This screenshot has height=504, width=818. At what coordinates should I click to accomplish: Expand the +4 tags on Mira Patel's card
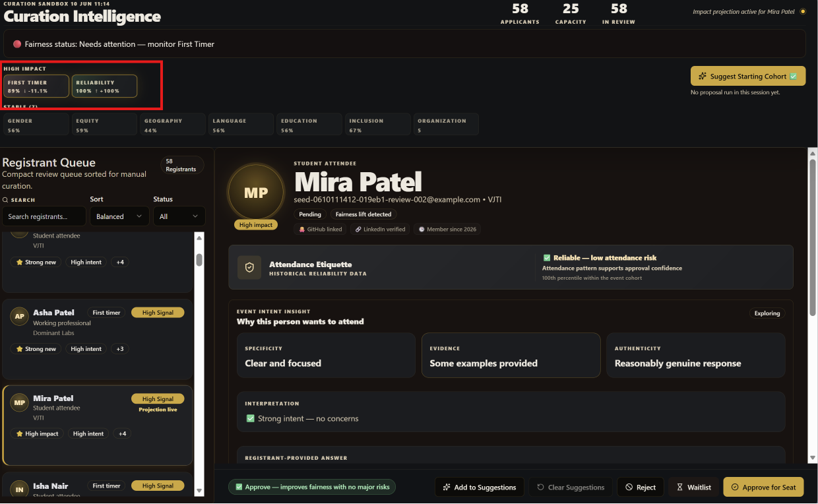pyautogui.click(x=122, y=434)
